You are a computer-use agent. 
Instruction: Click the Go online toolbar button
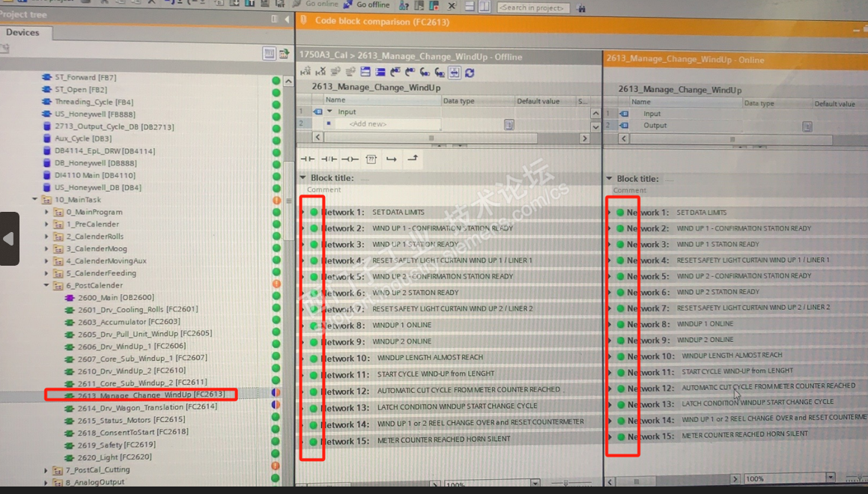[315, 4]
